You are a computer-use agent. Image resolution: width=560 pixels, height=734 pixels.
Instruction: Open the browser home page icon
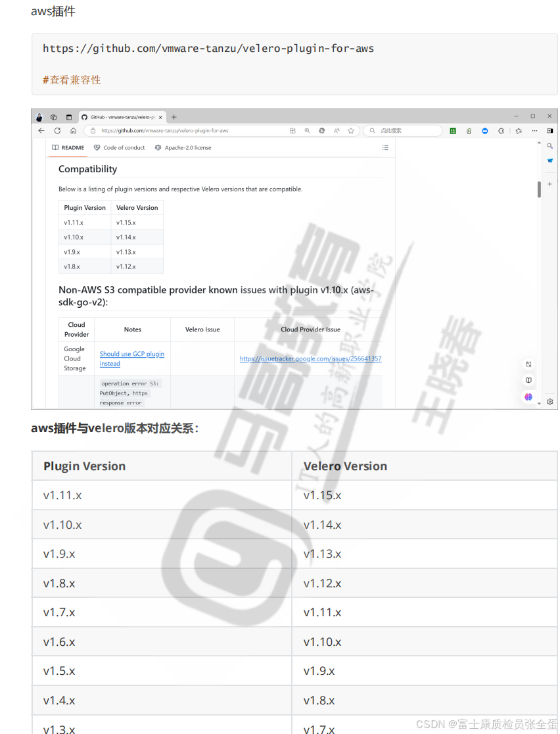[x=73, y=131]
